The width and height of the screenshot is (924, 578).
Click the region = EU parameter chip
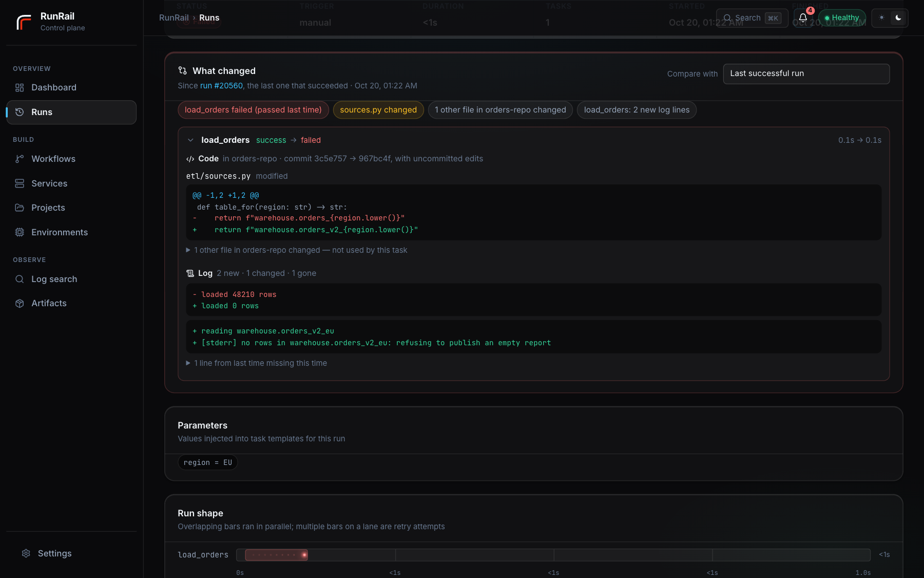[208, 463]
